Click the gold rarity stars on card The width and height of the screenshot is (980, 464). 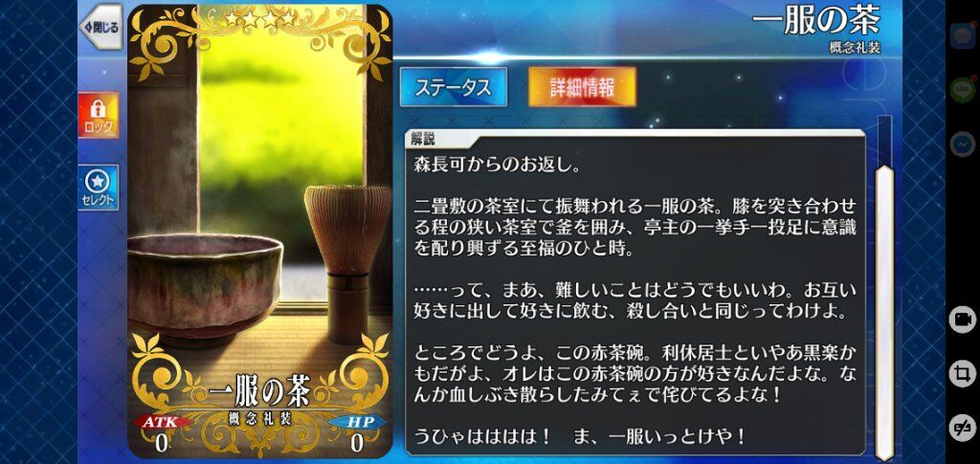pos(259,19)
